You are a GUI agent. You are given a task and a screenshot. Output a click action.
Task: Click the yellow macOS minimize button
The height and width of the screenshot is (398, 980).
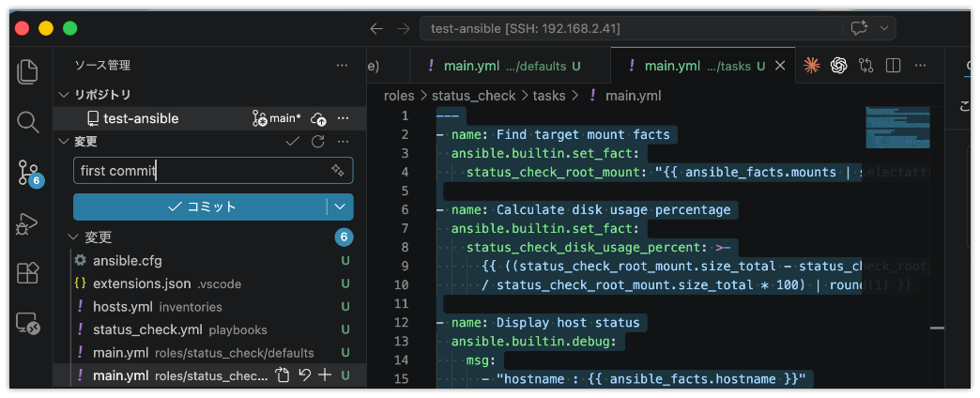pyautogui.click(x=46, y=28)
